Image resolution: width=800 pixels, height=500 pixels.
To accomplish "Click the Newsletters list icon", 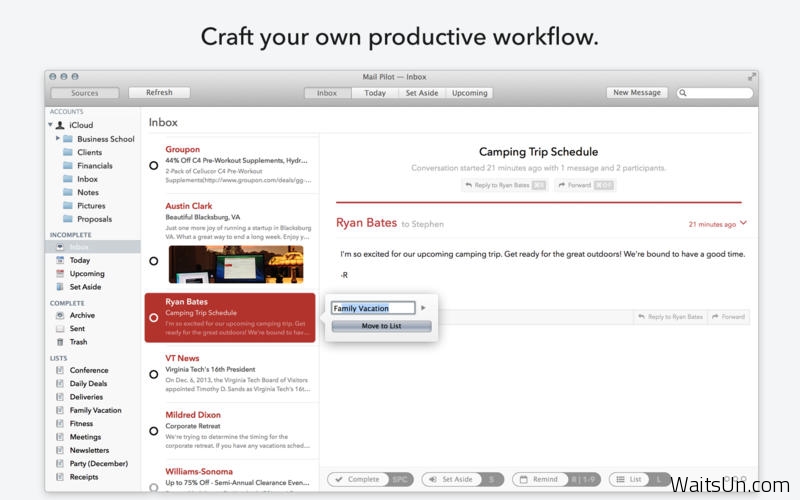I will pos(60,450).
